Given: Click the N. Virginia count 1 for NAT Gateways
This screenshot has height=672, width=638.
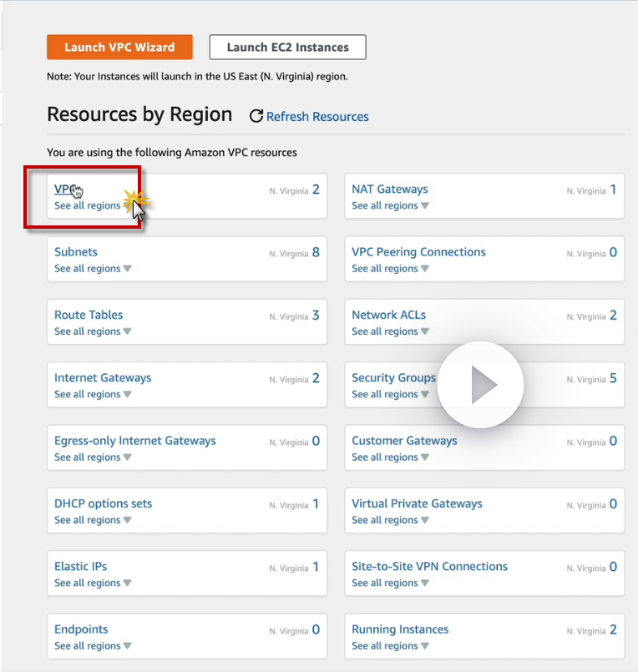Looking at the screenshot, I should (614, 189).
